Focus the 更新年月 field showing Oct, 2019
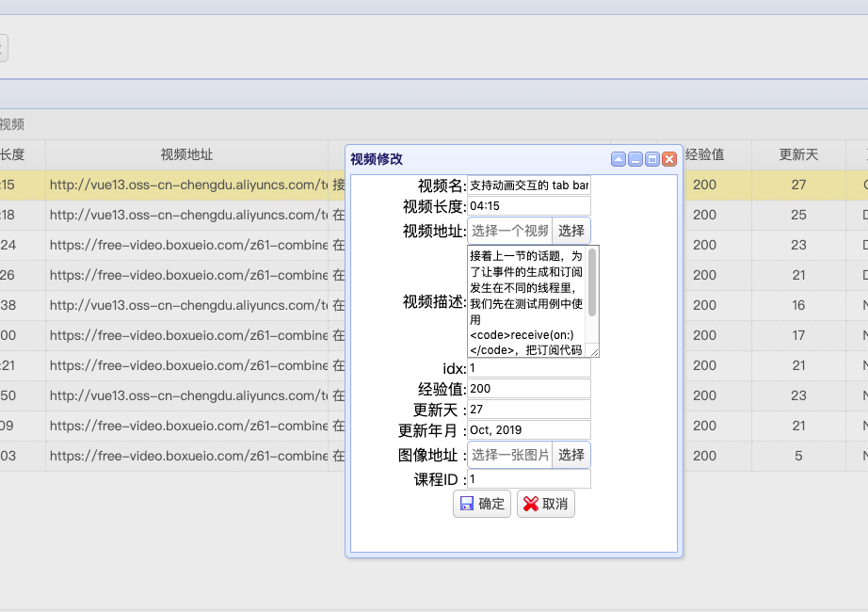This screenshot has height=612, width=868. [529, 429]
